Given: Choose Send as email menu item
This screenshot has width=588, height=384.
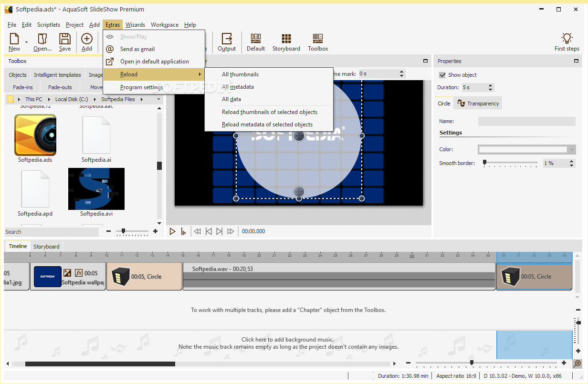Looking at the screenshot, I should (x=154, y=49).
